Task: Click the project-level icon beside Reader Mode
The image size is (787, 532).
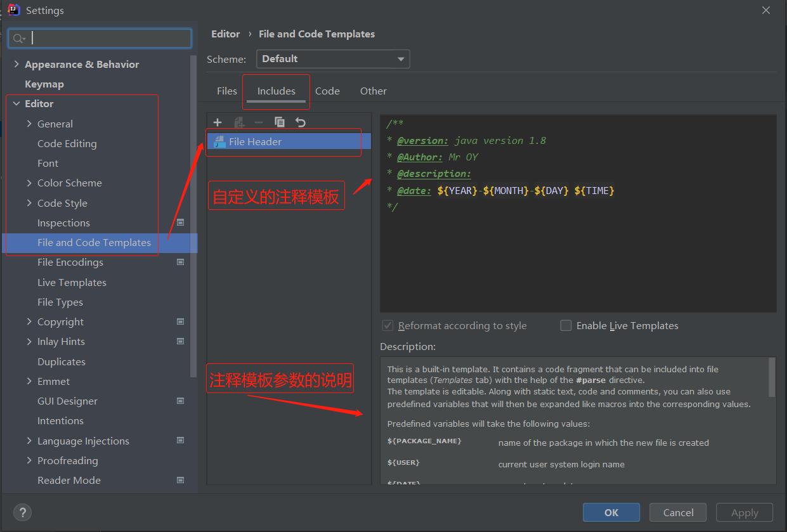Action: point(180,480)
